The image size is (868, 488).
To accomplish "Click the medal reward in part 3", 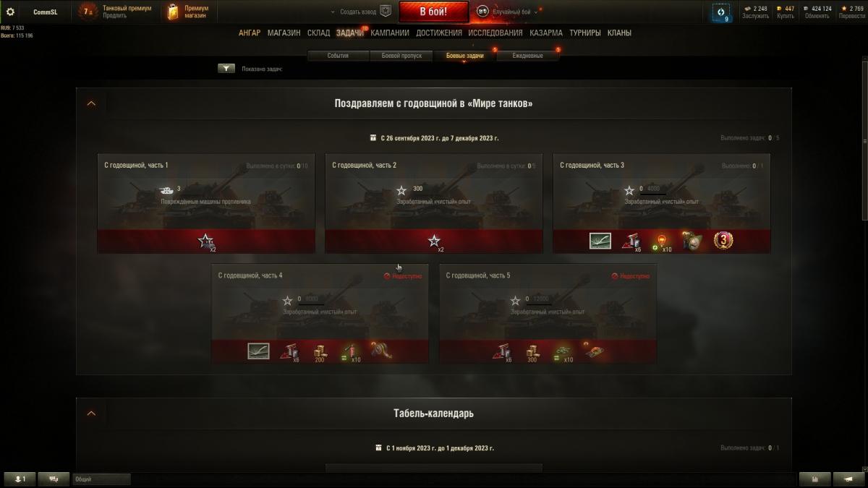I will pos(723,241).
